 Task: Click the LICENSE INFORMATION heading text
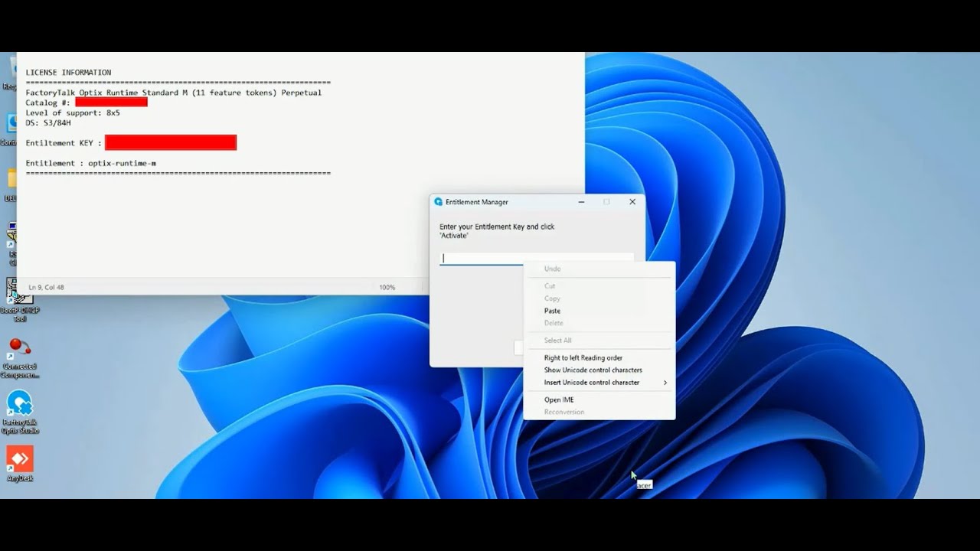(68, 73)
